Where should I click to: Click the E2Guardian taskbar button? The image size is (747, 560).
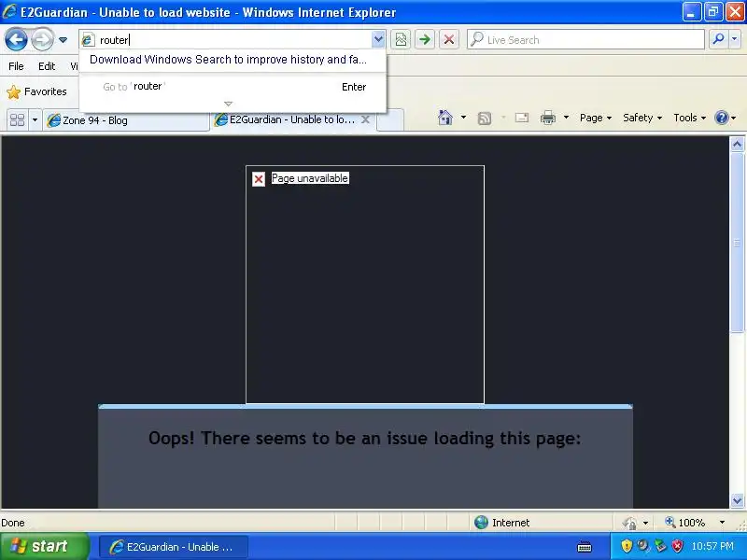pyautogui.click(x=174, y=547)
